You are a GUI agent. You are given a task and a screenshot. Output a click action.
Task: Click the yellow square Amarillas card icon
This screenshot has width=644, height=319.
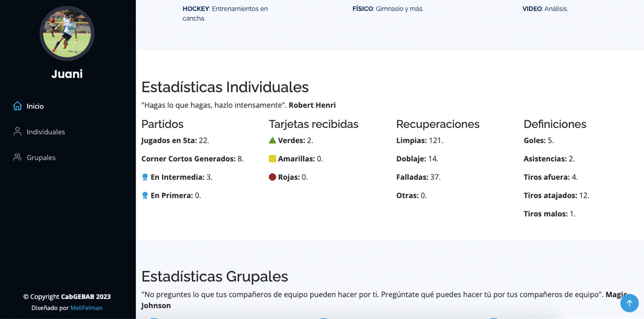coord(272,159)
